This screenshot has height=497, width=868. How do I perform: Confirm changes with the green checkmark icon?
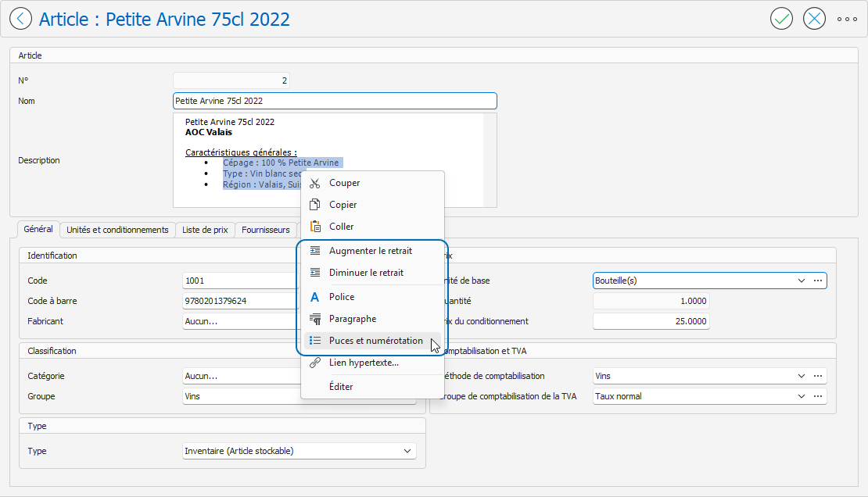pos(781,19)
